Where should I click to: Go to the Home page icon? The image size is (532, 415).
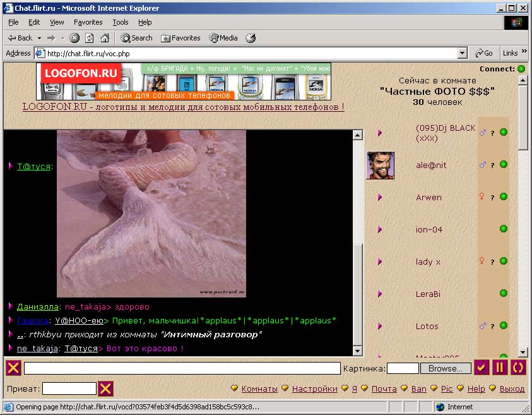point(105,38)
